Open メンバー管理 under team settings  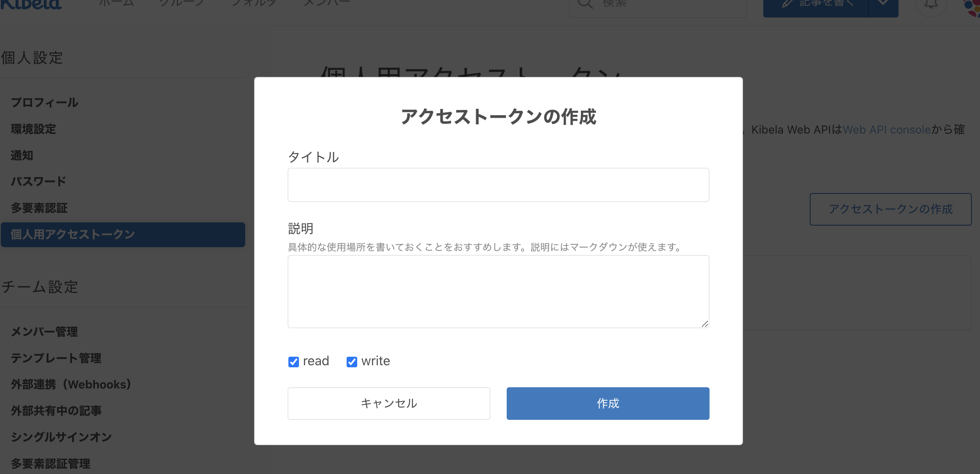(44, 332)
